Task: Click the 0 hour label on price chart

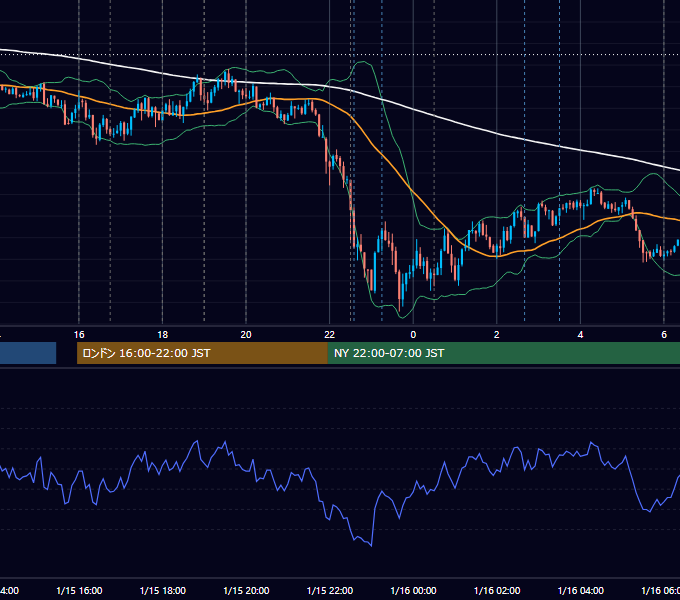Action: pyautogui.click(x=413, y=335)
